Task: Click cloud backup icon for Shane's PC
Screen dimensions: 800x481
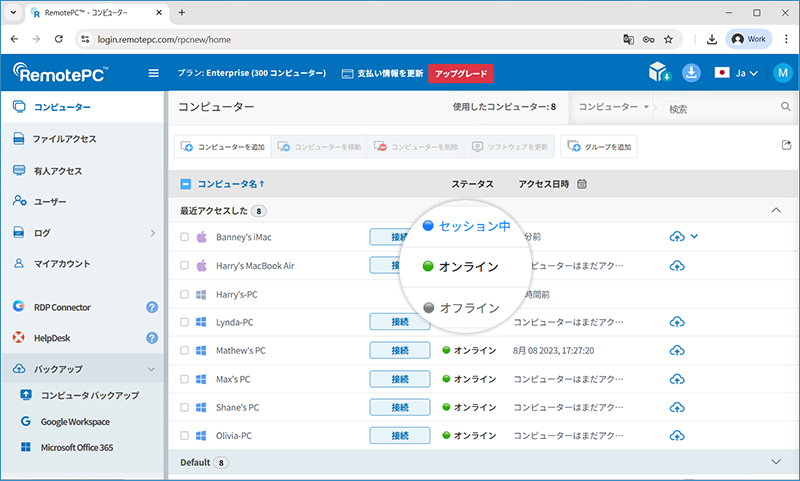Action: [x=677, y=408]
